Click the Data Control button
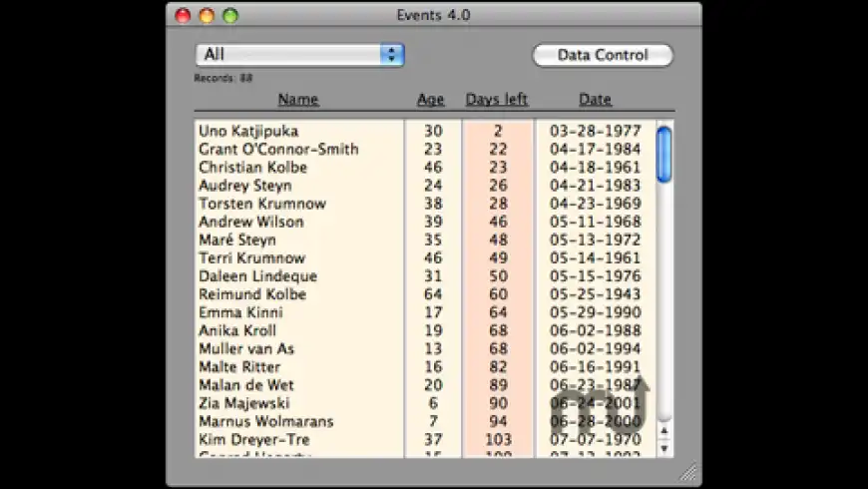This screenshot has height=489, width=868. point(603,55)
